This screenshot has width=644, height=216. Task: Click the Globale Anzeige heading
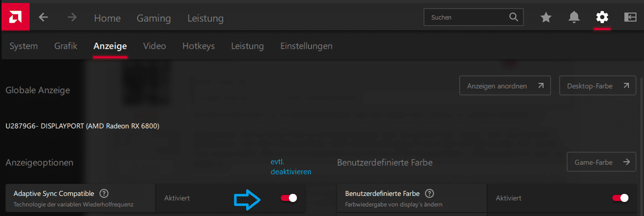(38, 90)
